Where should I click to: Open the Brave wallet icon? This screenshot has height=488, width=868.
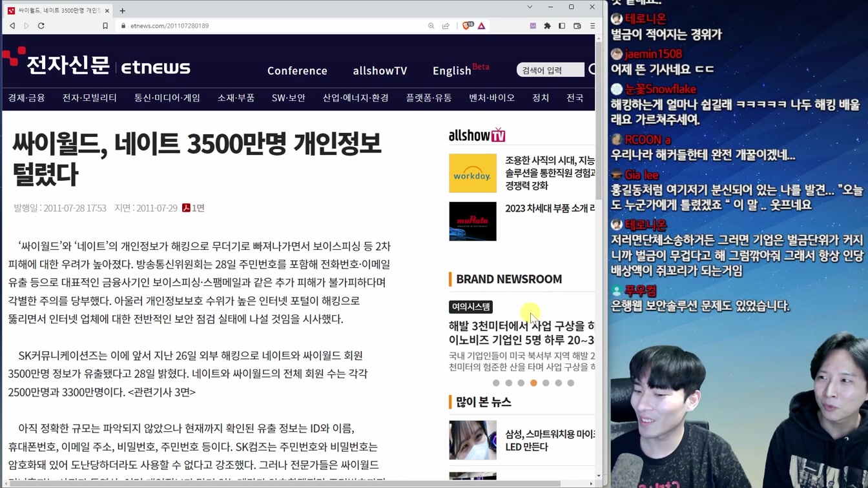(x=577, y=26)
